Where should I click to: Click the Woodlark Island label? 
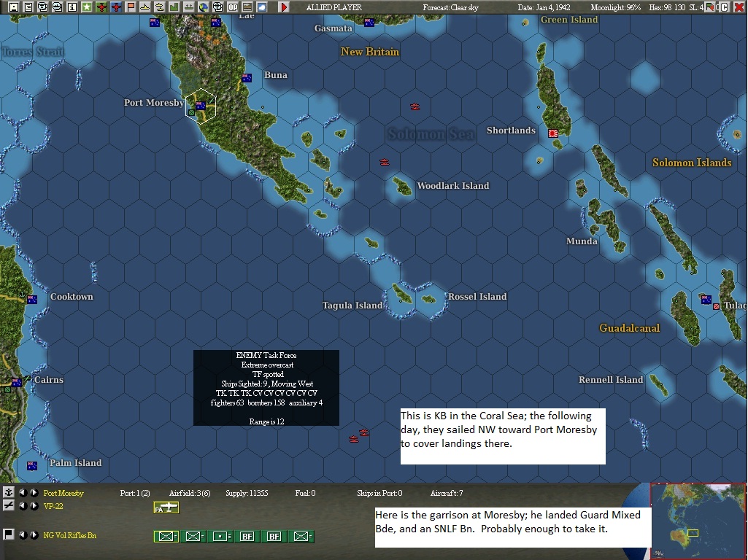453,186
